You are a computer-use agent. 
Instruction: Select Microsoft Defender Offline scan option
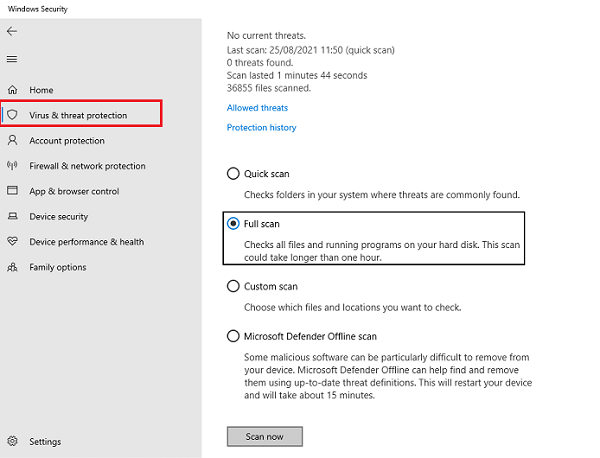233,336
